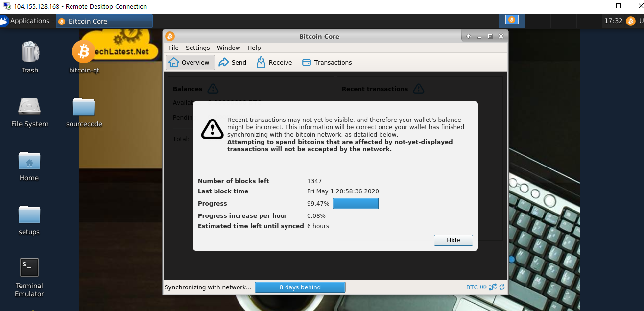Open the File System desktop icon

point(29,112)
